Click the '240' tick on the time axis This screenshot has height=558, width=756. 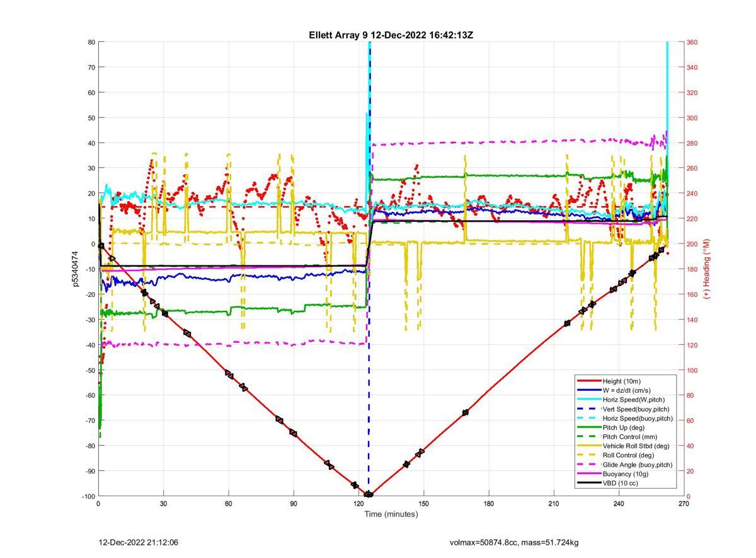[x=619, y=504]
